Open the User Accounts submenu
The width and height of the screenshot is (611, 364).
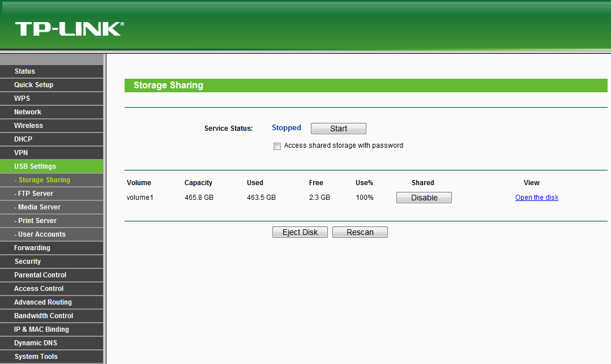[x=52, y=234]
